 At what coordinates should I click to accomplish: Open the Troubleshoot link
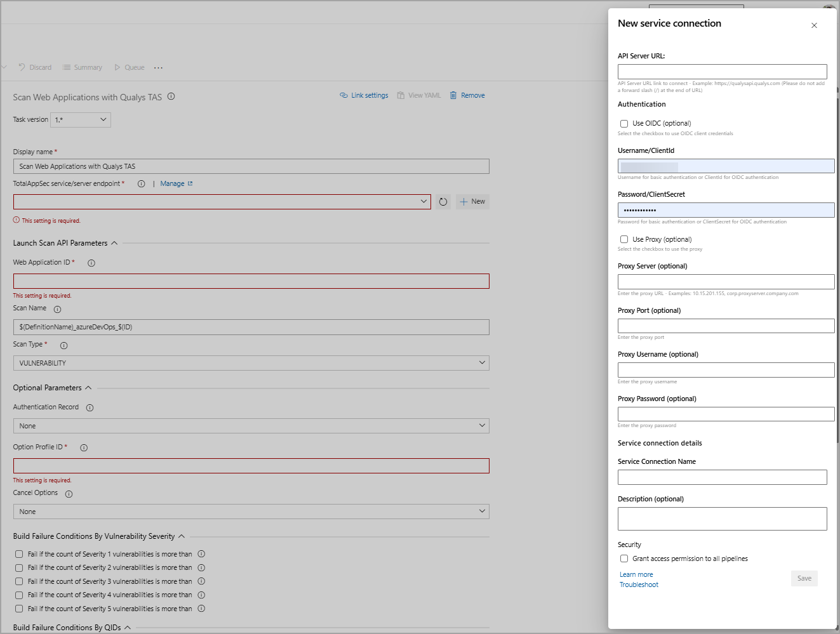click(x=639, y=584)
